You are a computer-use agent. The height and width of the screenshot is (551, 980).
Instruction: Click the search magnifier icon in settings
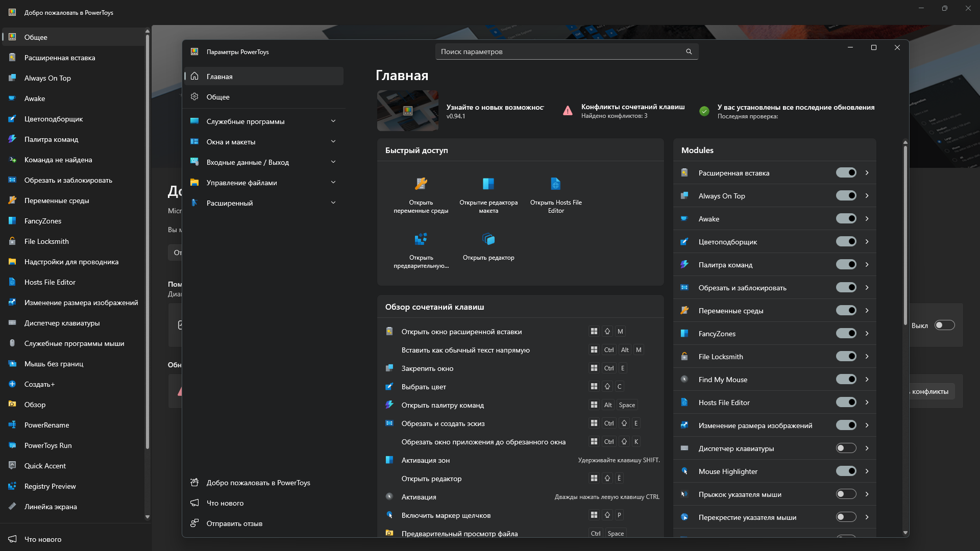click(x=689, y=52)
